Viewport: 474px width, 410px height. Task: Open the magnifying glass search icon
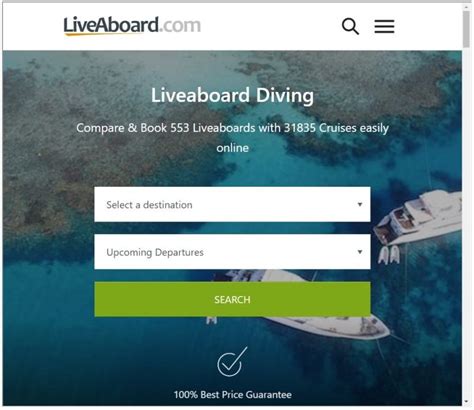[350, 26]
